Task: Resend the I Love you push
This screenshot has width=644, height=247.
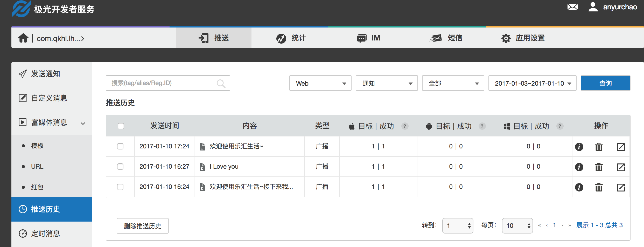Action: point(621,167)
